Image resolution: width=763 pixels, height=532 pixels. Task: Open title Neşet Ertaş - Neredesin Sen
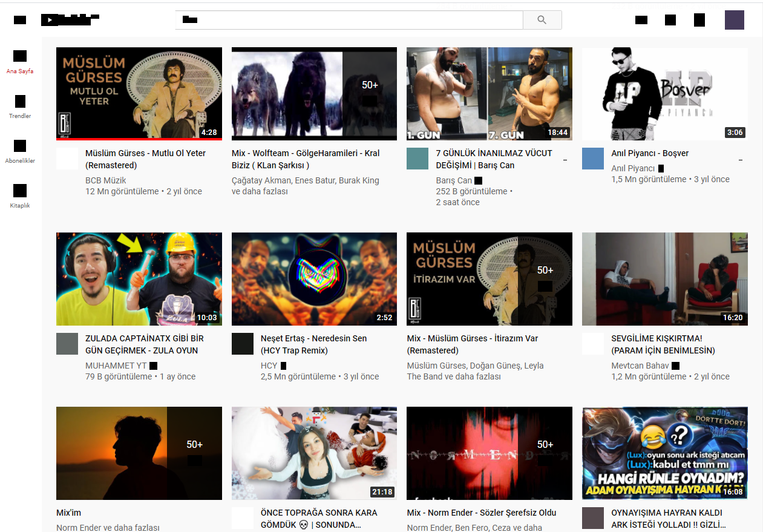coord(313,344)
